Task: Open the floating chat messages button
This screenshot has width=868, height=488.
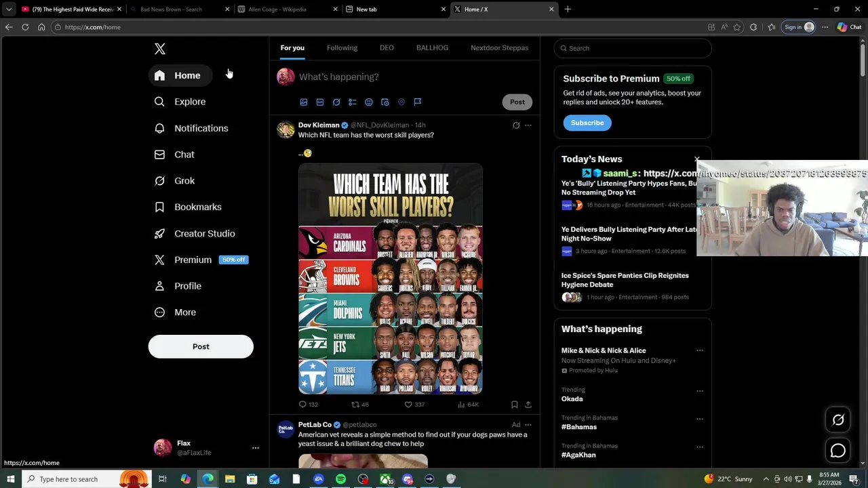Action: click(838, 451)
